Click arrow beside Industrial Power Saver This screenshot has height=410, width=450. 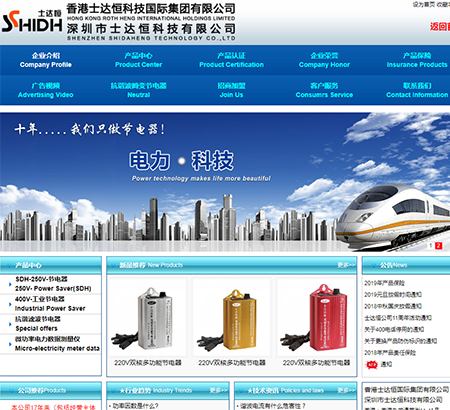tap(10, 304)
